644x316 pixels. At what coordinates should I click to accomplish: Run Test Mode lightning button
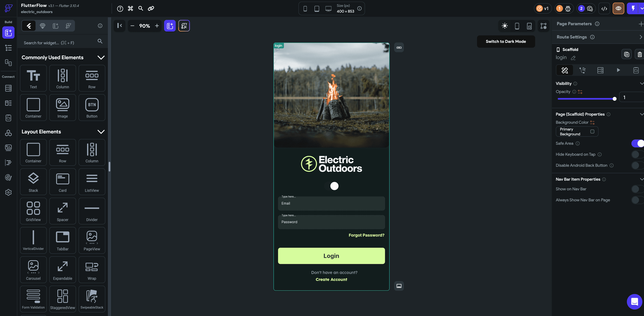pyautogui.click(x=633, y=9)
